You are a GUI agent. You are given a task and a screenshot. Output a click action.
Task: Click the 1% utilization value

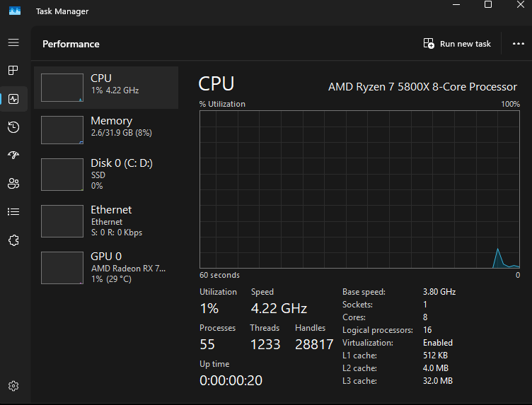point(209,308)
